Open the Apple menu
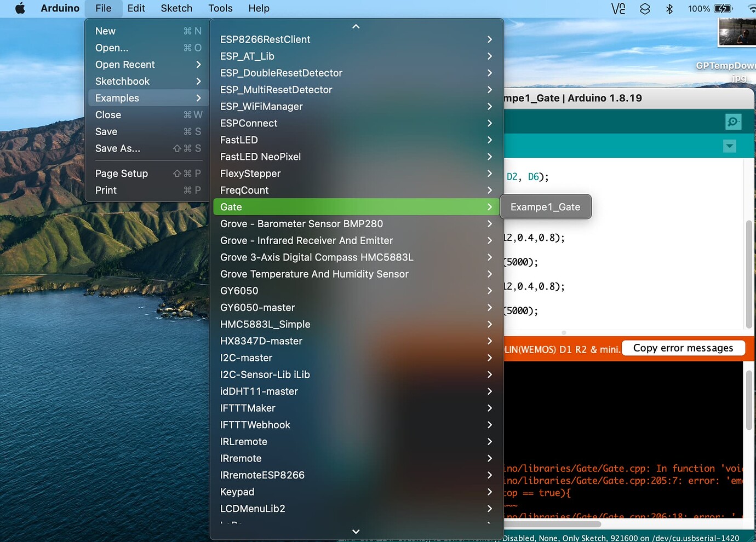This screenshot has width=756, height=542. click(20, 8)
